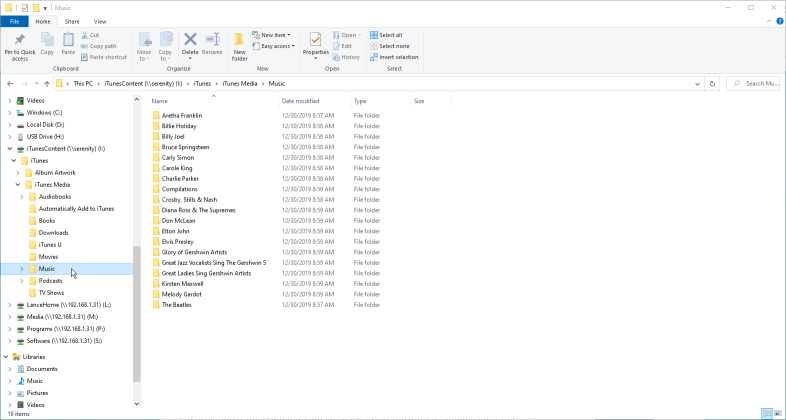
Task: Collapse the Libraries tree node
Action: click(x=6, y=357)
